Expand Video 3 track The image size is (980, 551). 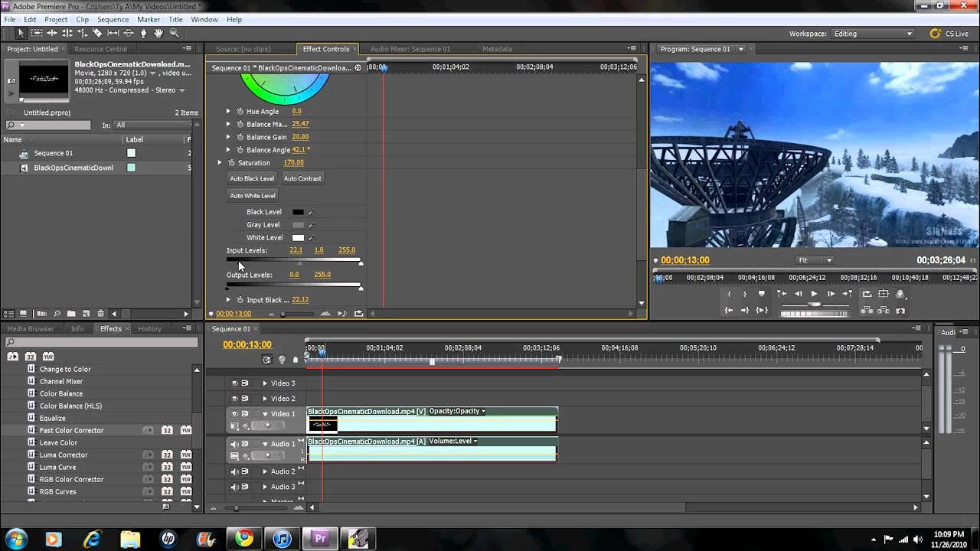tap(265, 383)
